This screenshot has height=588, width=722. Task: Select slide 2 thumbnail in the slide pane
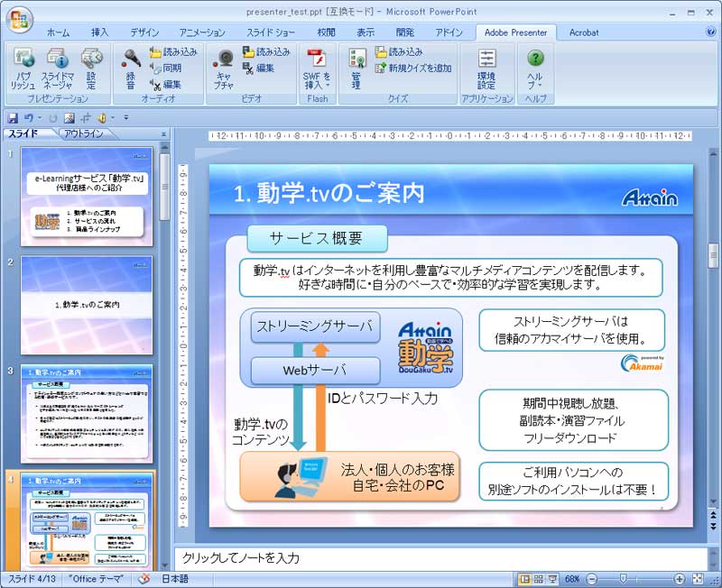click(86, 305)
